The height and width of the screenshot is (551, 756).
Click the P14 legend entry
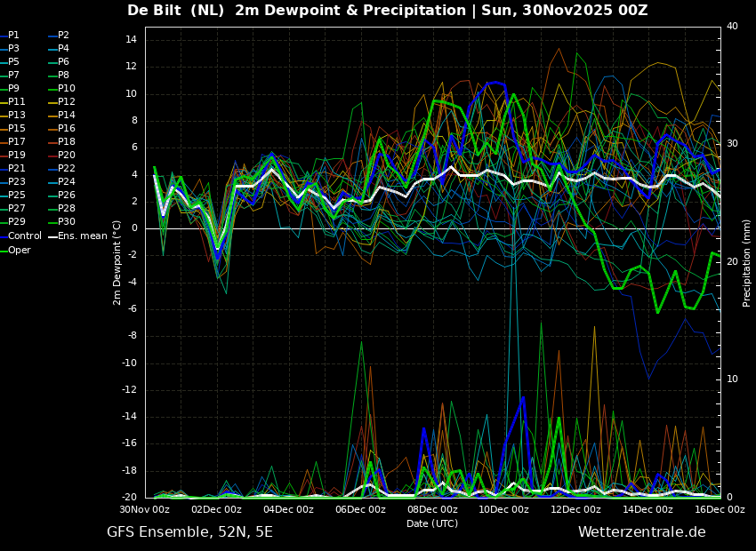[67, 116]
